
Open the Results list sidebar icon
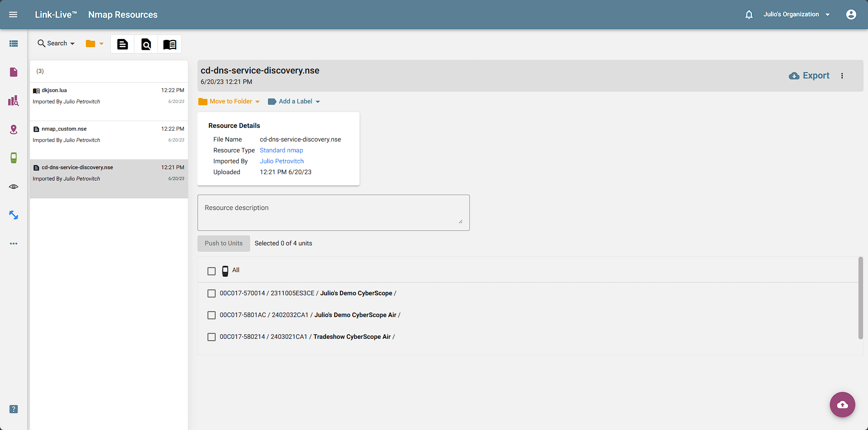tap(13, 44)
